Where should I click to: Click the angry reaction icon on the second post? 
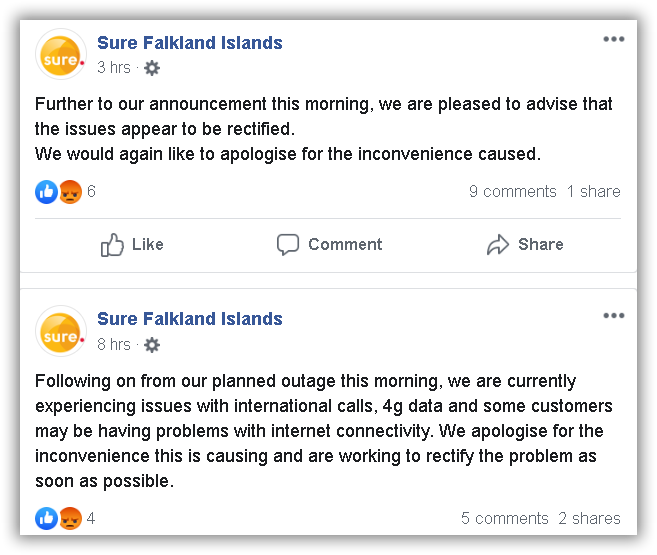coord(70,519)
